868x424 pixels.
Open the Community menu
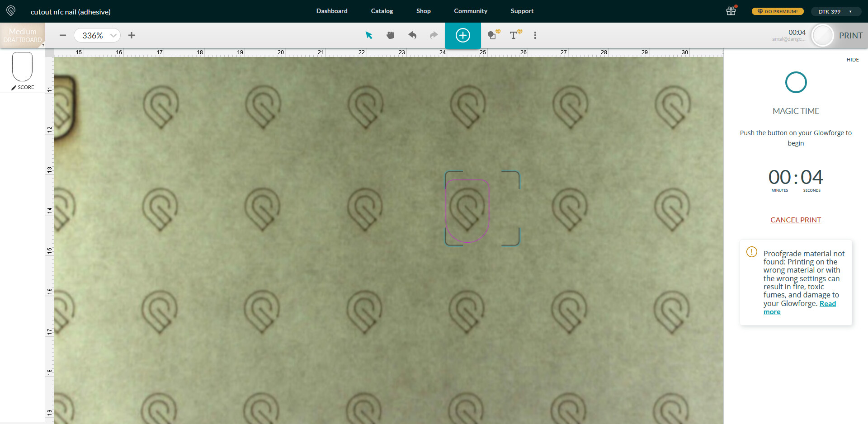(x=471, y=11)
